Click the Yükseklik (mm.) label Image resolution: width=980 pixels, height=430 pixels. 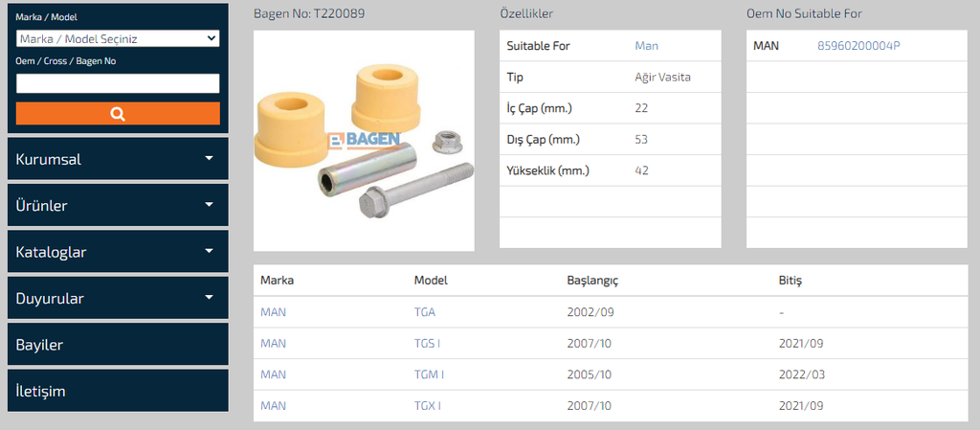tap(547, 170)
